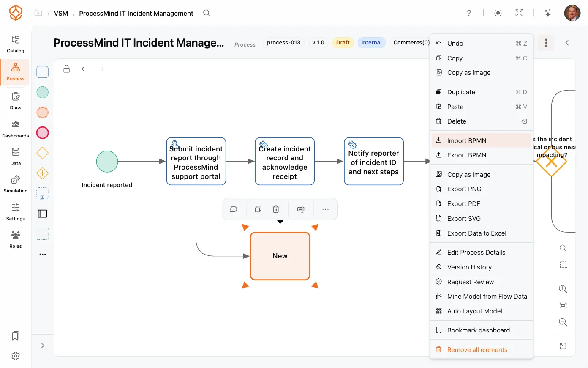The height and width of the screenshot is (368, 588).
Task: Select Copy as image below Copy
Action: tap(481, 73)
